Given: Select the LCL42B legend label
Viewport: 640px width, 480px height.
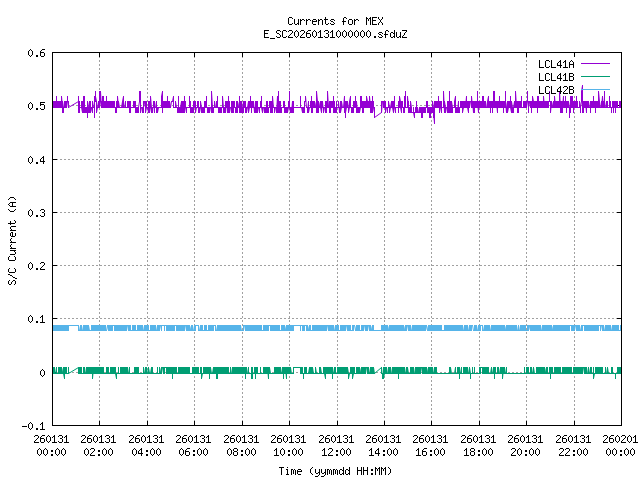Looking at the screenshot, I should (x=555, y=90).
